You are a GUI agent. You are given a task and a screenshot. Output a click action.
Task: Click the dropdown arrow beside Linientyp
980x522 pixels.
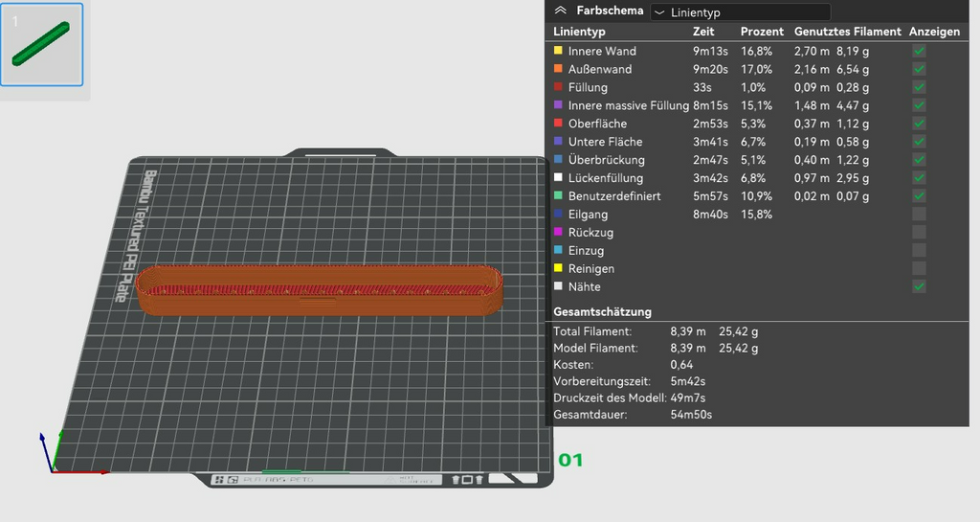point(659,12)
